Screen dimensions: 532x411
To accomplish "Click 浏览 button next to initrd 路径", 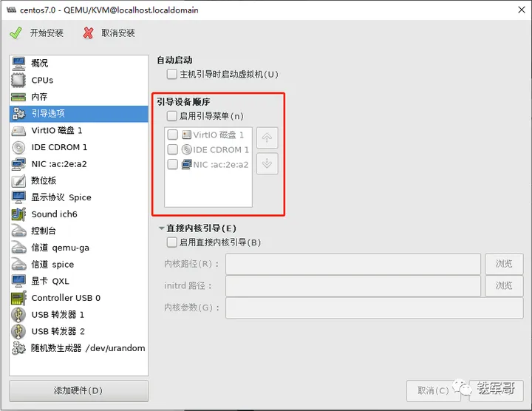I will [x=504, y=286].
